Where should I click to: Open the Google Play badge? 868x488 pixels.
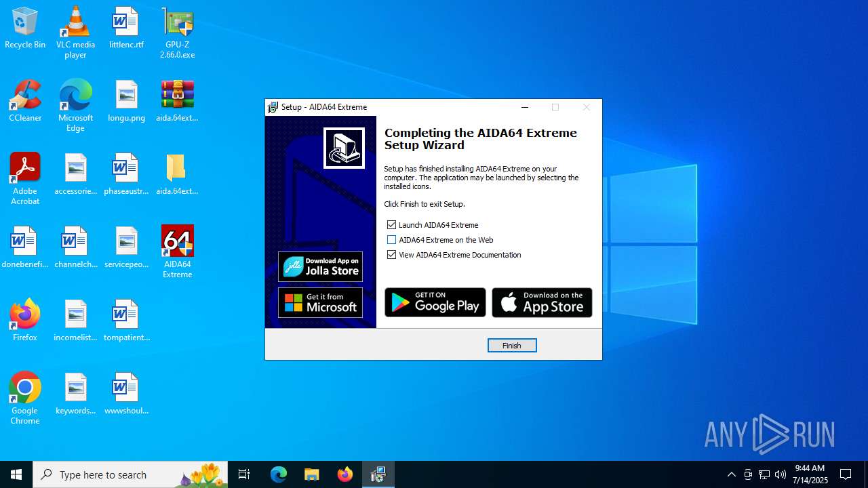[435, 302]
